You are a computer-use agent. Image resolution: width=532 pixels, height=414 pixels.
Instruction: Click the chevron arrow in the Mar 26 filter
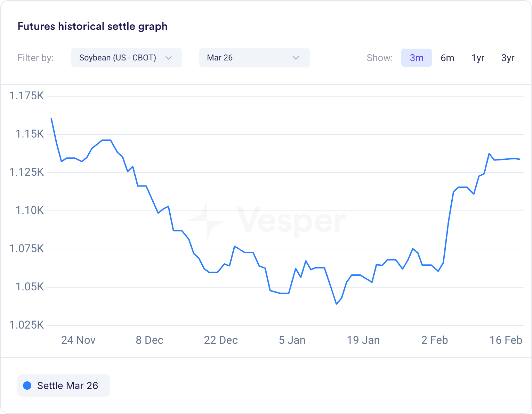(x=296, y=58)
